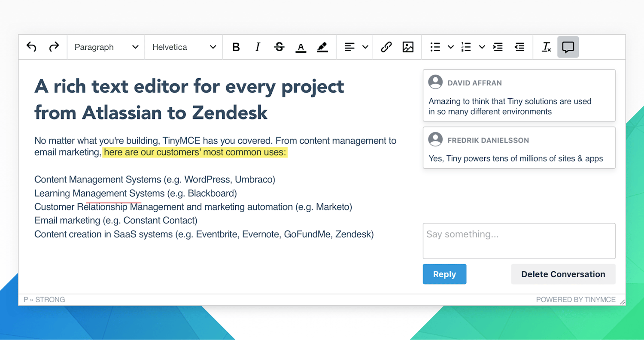Apply a numbered list
This screenshot has height=340, width=644.
tap(466, 47)
